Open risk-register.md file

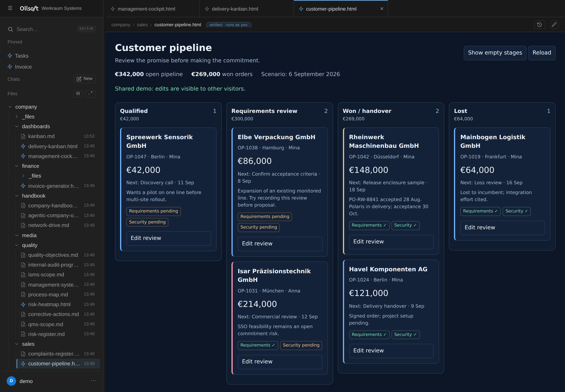pos(58,334)
